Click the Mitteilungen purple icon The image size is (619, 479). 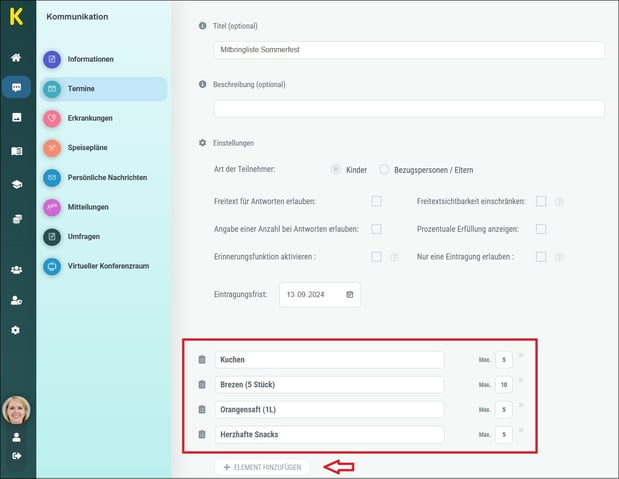coord(52,207)
